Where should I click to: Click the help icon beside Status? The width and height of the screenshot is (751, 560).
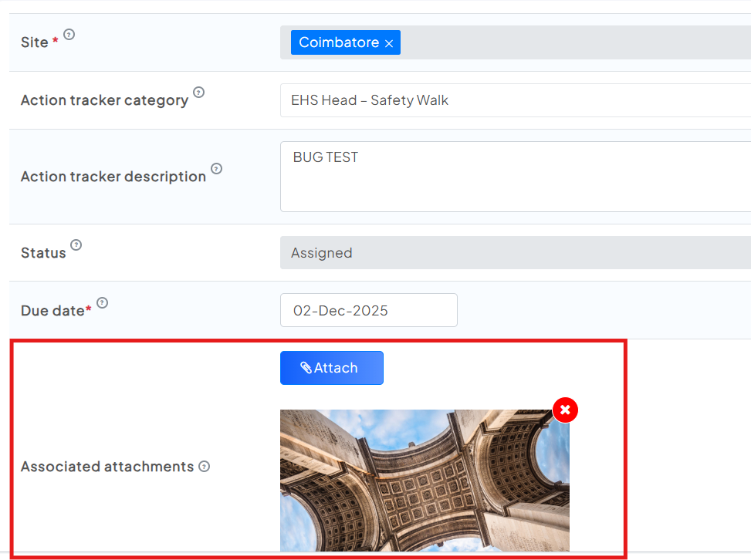tap(76, 245)
